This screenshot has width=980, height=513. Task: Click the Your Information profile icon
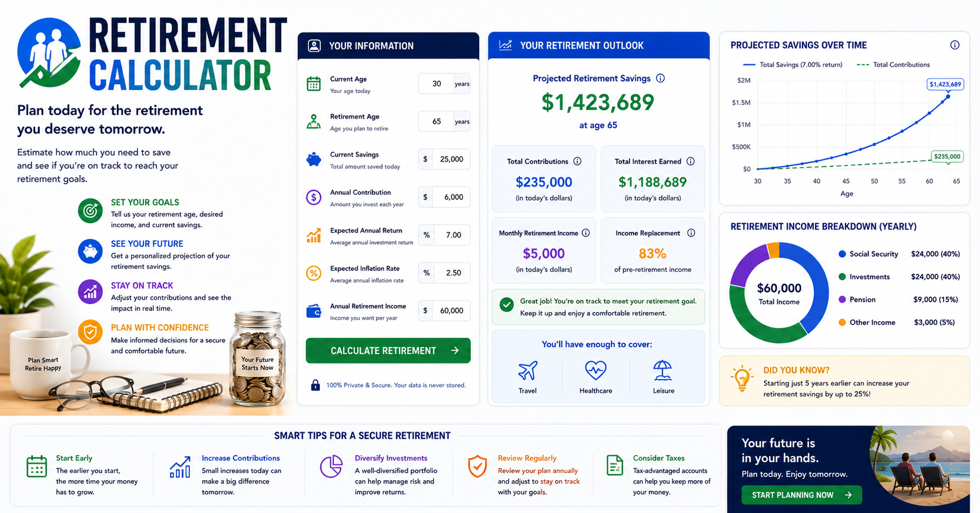(314, 46)
